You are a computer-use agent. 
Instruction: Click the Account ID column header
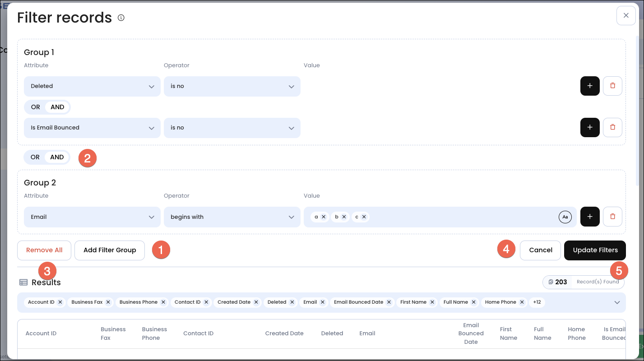coord(41,333)
